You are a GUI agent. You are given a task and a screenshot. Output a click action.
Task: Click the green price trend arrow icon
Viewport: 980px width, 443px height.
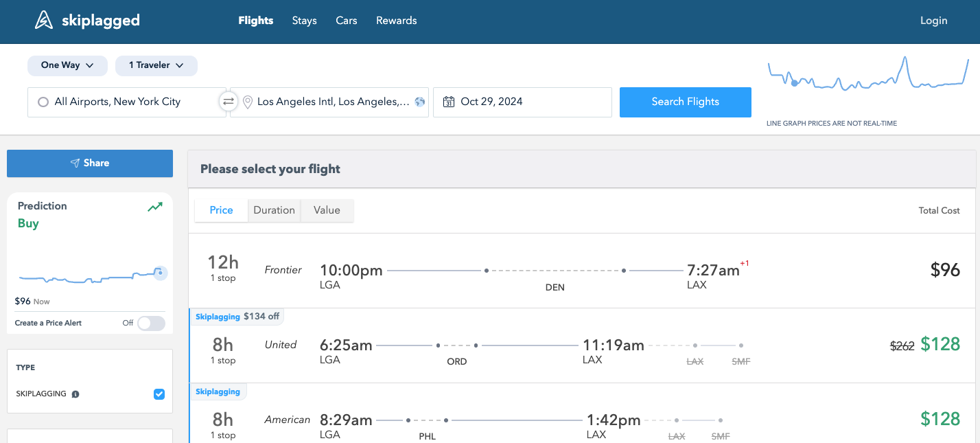155,207
